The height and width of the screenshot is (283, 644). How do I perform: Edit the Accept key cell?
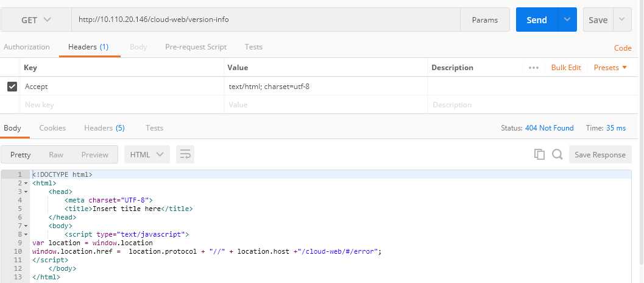(122, 87)
